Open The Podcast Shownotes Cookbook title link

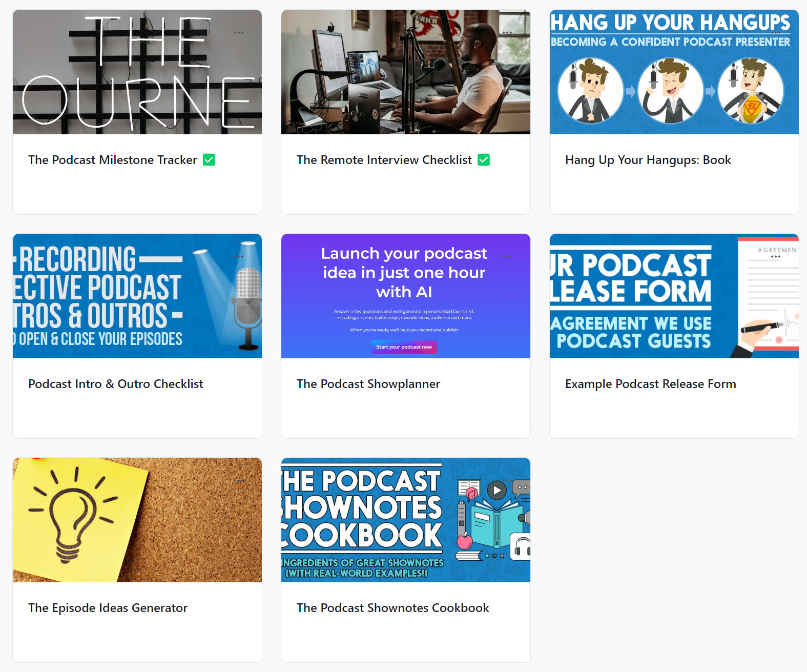coord(392,608)
